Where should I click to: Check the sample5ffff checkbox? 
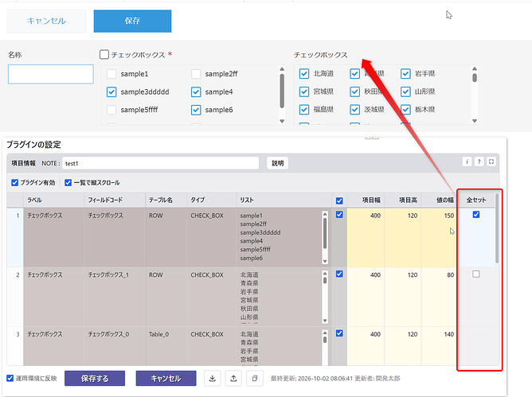[x=111, y=110]
